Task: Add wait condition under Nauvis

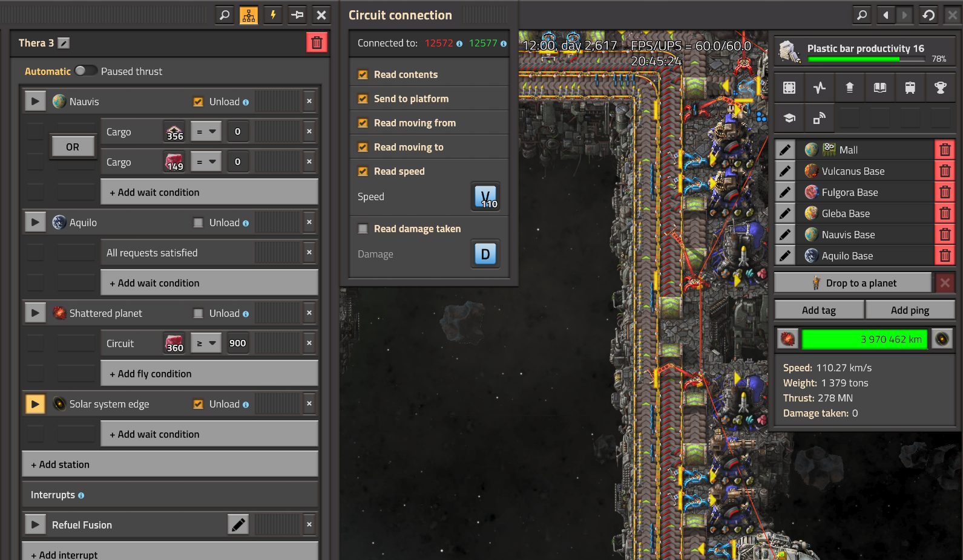Action: click(209, 192)
